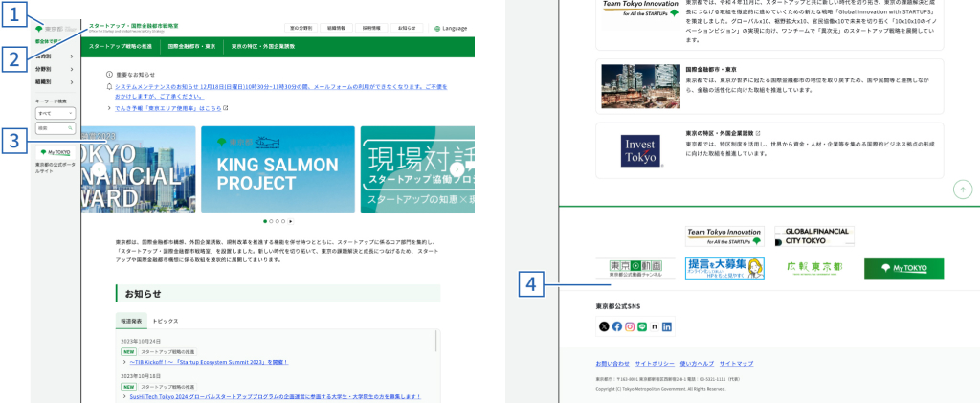Screen dimensions: 980x403
Task: Click the 使い方ヘルプ footer link
Action: pyautogui.click(x=697, y=363)
